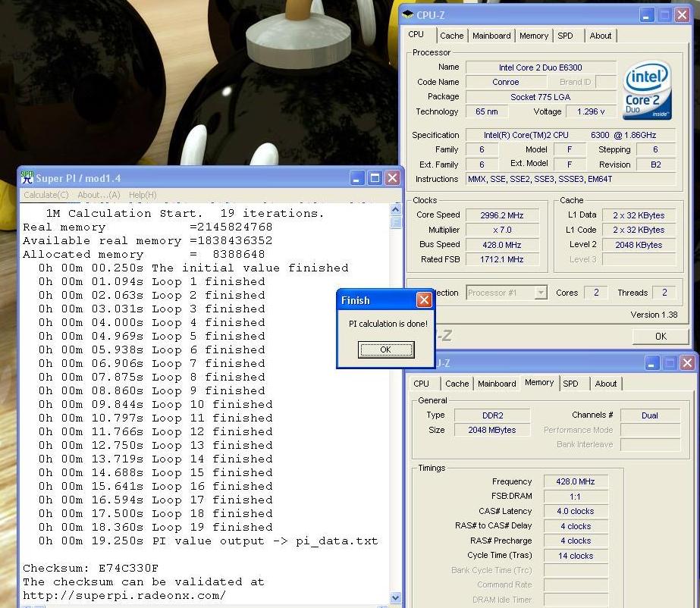Click the memory Frequency value 428.0 MHz
Screen dimensions: 700x608
coord(576,481)
